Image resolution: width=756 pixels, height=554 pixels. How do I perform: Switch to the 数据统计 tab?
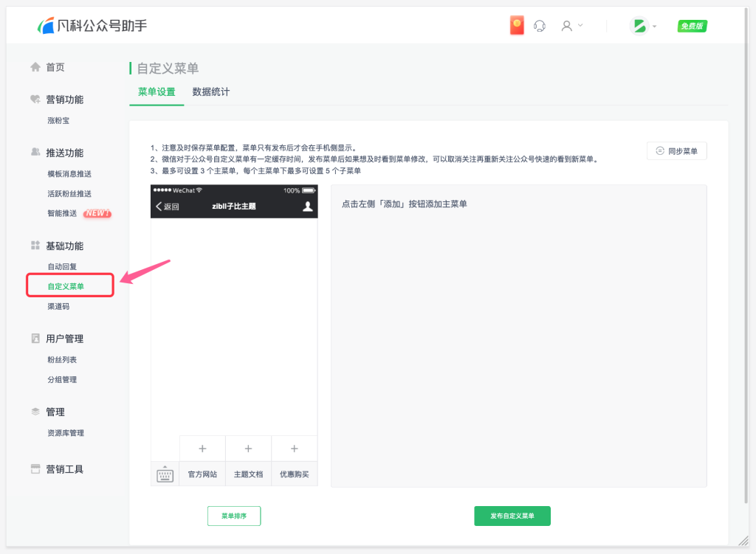(x=210, y=93)
